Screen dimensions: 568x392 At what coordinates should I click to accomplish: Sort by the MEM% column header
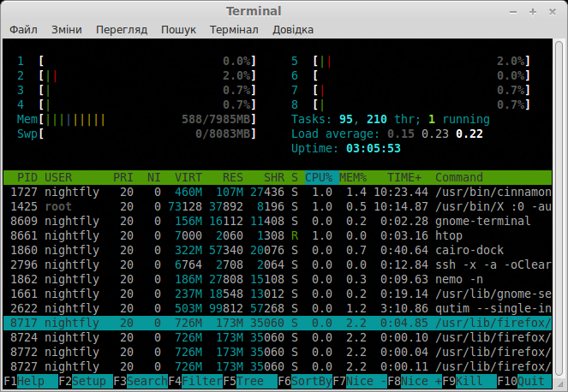[353, 177]
